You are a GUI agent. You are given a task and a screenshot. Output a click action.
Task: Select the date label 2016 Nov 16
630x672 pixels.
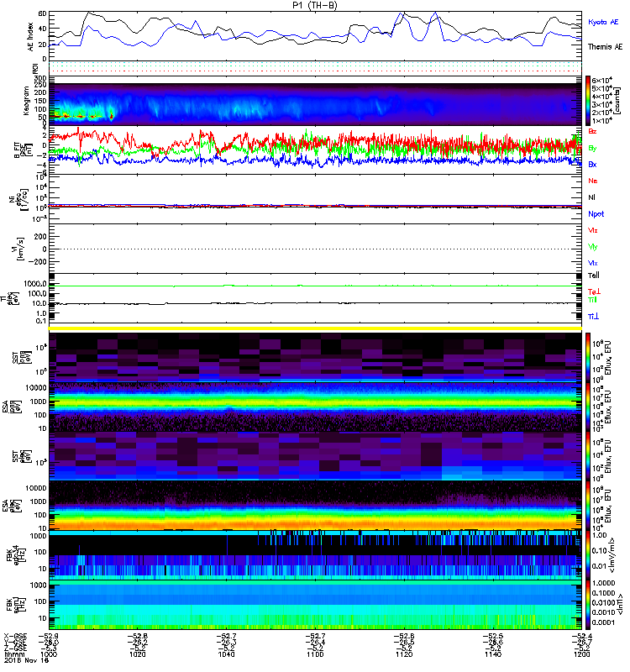27,660
